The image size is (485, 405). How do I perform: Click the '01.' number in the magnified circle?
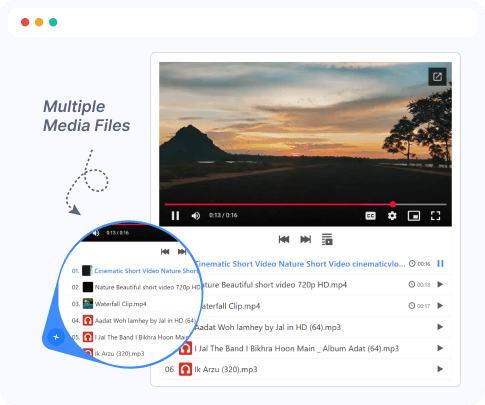coord(76,271)
